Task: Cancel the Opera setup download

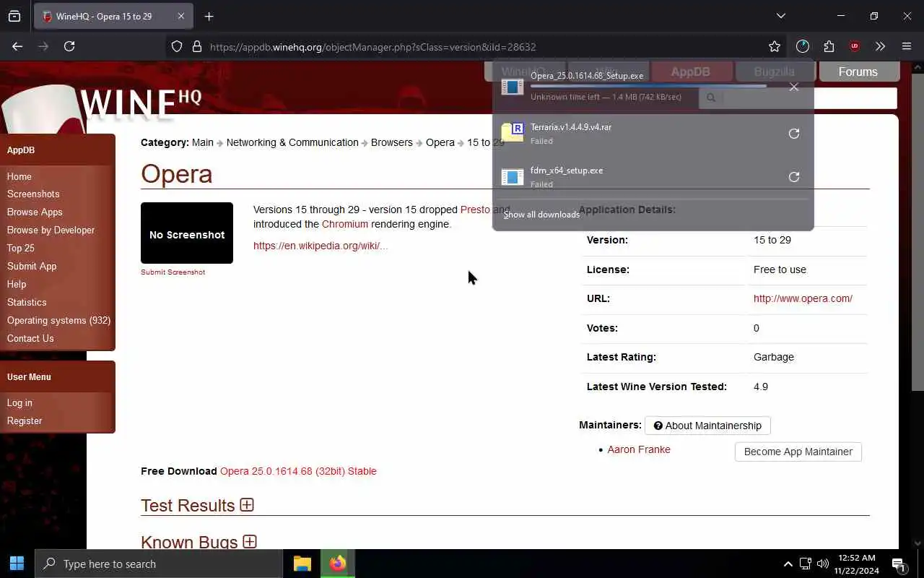Action: [x=794, y=87]
